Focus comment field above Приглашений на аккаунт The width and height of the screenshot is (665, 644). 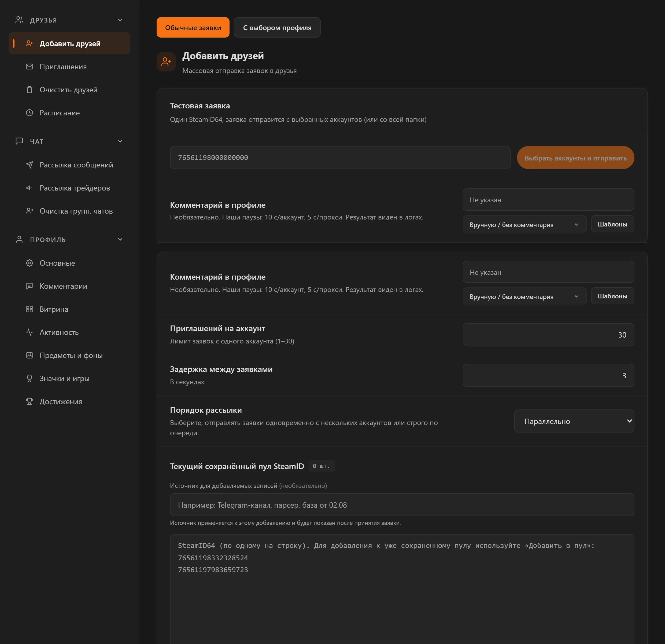coord(548,272)
